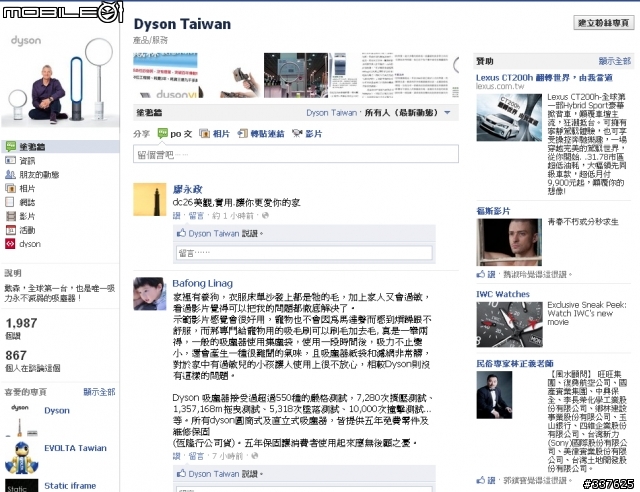Click 1,987 likes count

click(x=21, y=323)
